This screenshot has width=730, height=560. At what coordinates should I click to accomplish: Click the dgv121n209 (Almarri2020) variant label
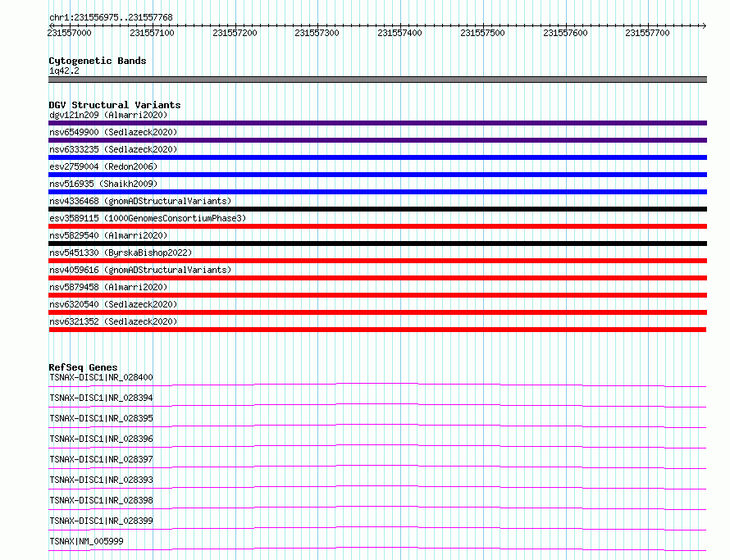(x=108, y=115)
